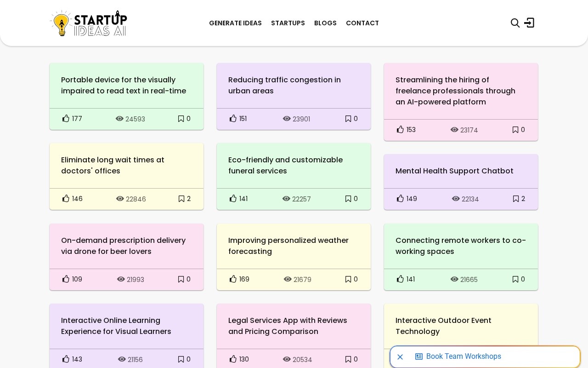Bookmark the Connecting remote workers idea

515,279
